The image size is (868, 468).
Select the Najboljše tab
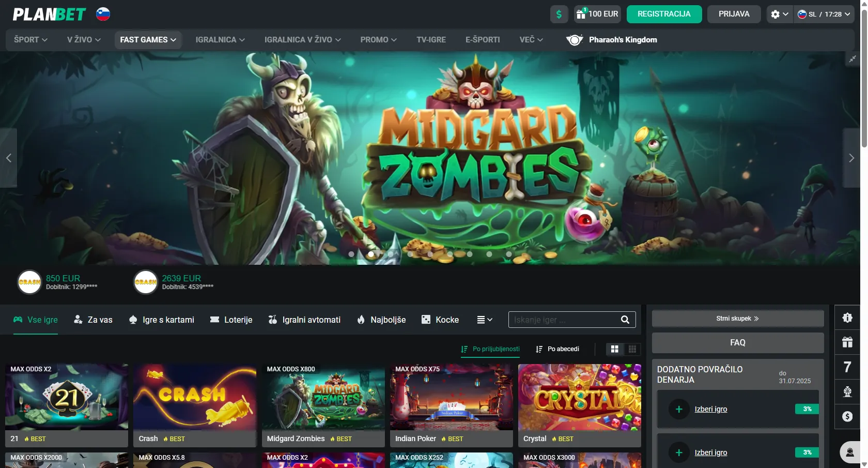coord(381,320)
